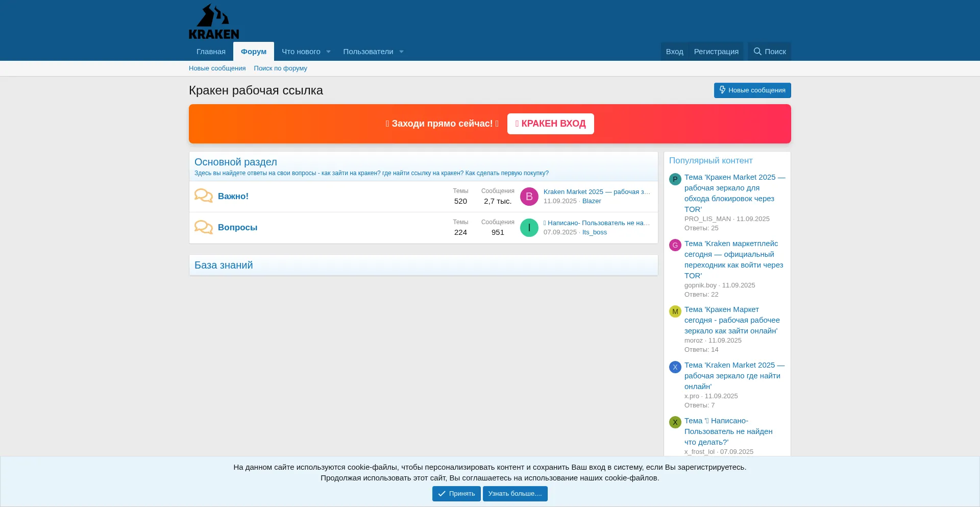This screenshot has height=507, width=980.
Task: Click Заходи прямо сейчас! banner text
Action: tap(442, 124)
